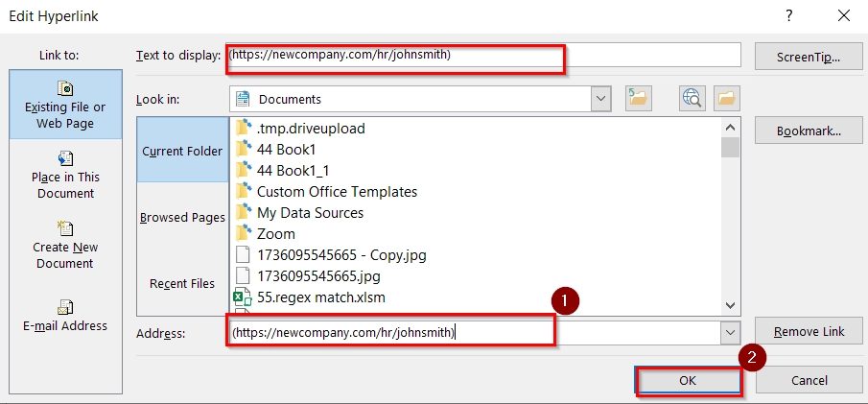Image resolution: width=868 pixels, height=404 pixels.
Task: Open the ScreenTip settings button
Action: 809,57
